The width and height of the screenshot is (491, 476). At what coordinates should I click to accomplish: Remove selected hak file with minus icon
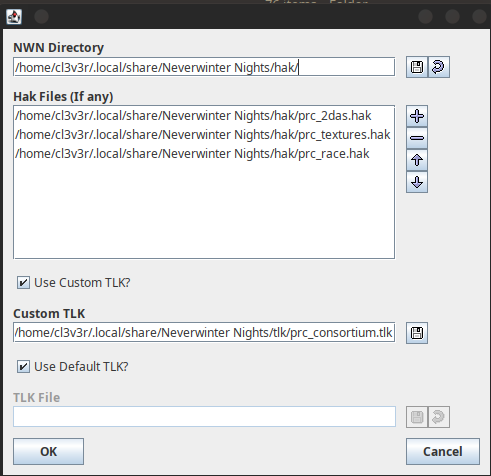coord(417,138)
